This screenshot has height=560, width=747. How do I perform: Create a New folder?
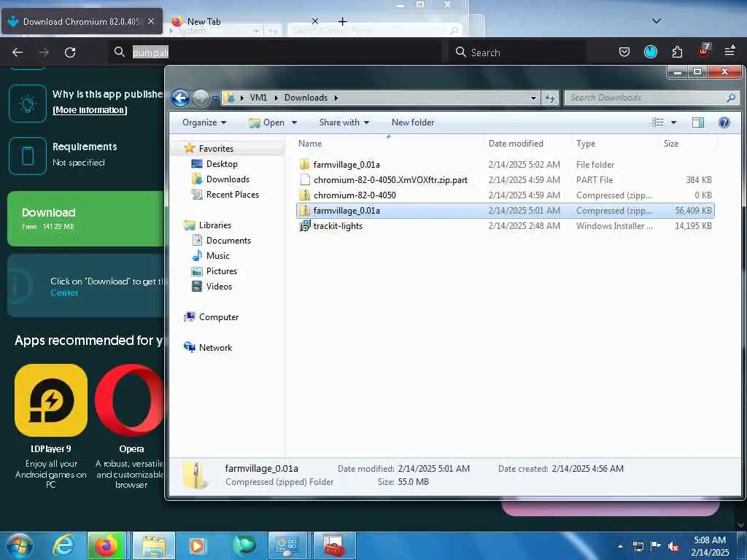click(413, 122)
